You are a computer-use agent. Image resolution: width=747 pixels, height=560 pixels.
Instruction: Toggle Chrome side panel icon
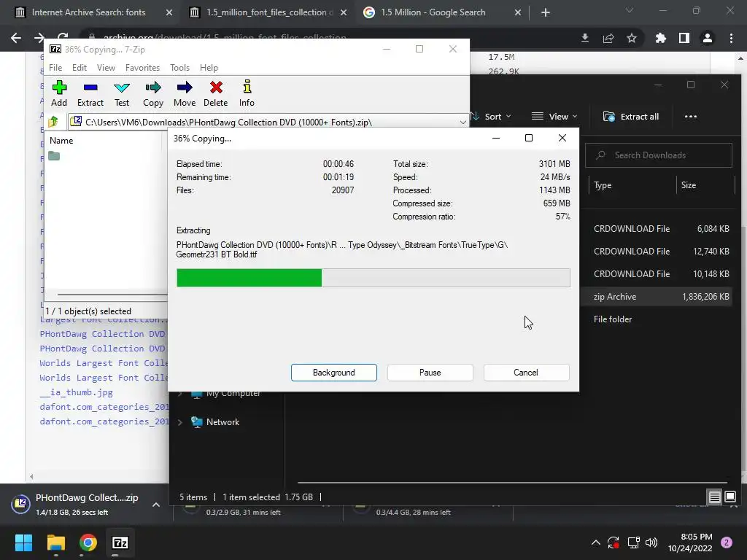[x=684, y=38]
